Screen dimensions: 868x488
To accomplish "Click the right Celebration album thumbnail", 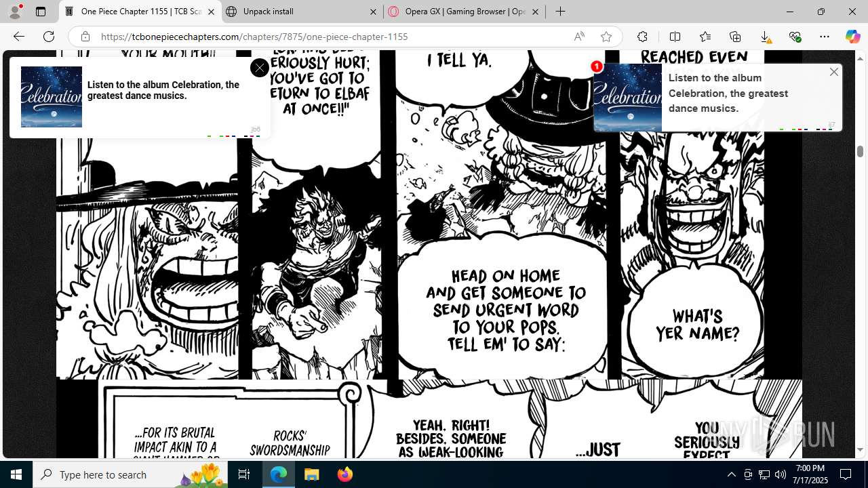I will point(628,98).
